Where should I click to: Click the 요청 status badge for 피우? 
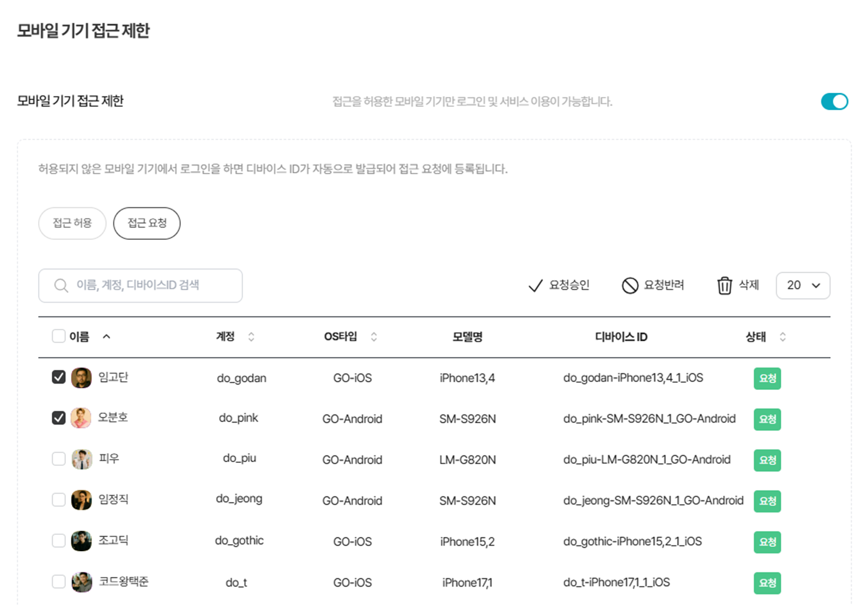pos(767,460)
